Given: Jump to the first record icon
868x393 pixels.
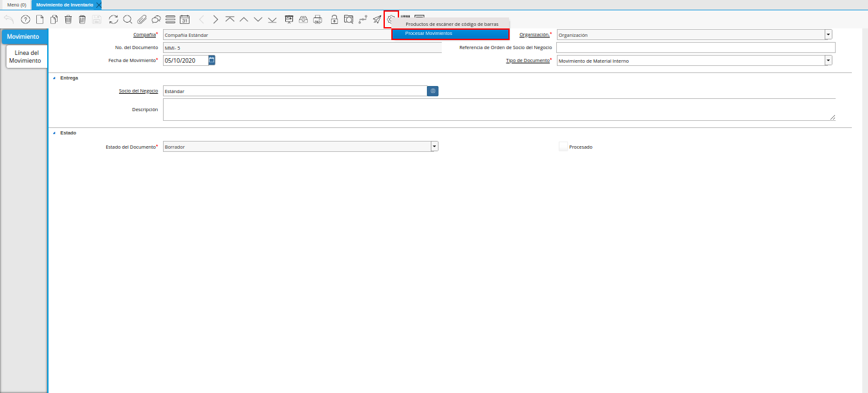Looking at the screenshot, I should pos(230,19).
